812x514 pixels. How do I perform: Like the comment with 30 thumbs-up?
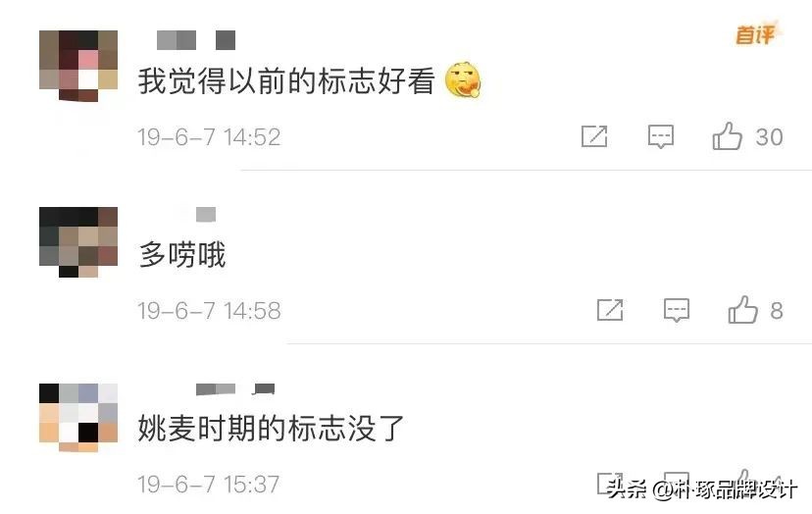[x=728, y=135]
